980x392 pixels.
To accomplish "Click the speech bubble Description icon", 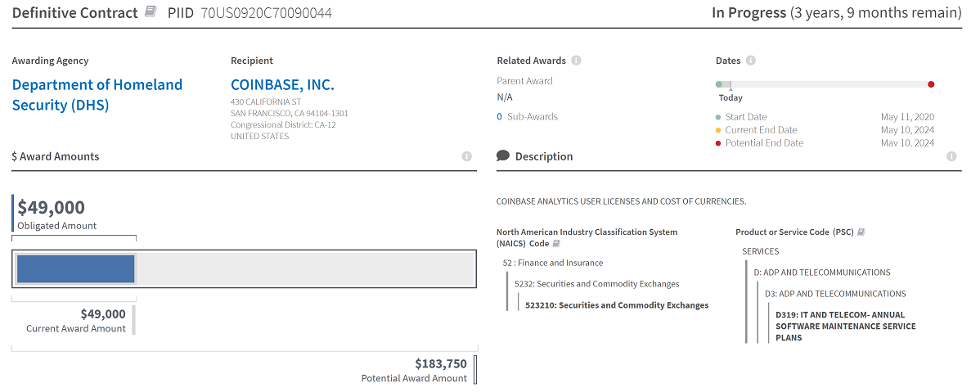I will 503,156.
